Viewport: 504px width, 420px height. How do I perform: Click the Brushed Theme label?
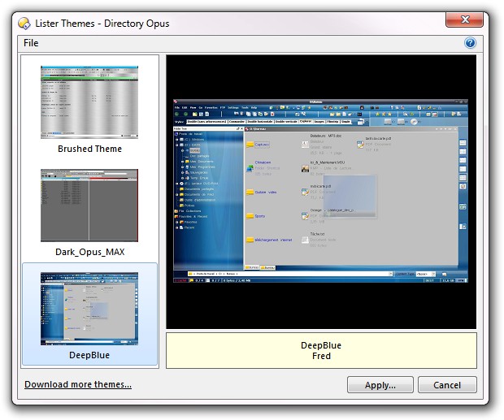coord(89,149)
